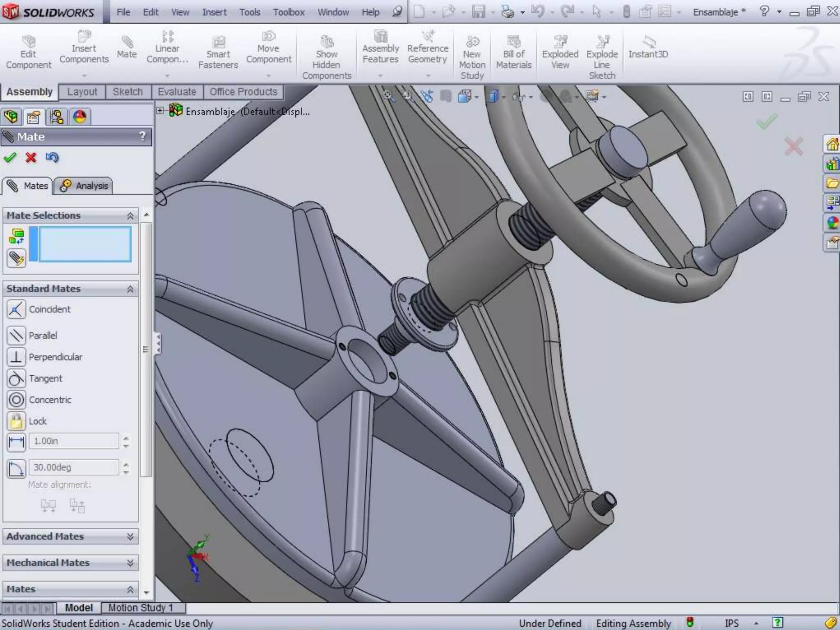The width and height of the screenshot is (840, 630).
Task: Open the Analysis tab in Mate panel
Action: pyautogui.click(x=84, y=186)
